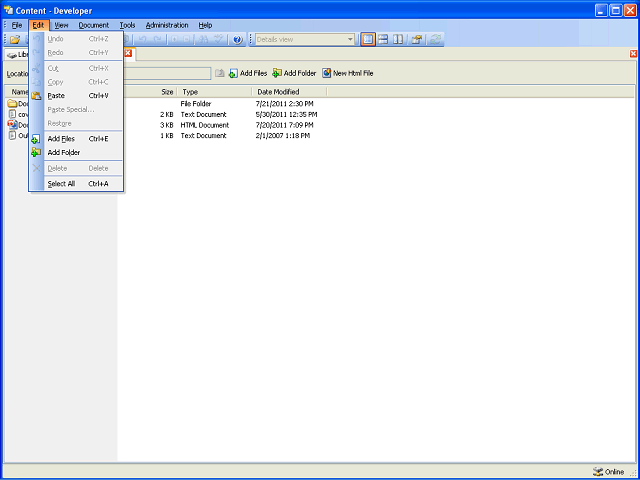Click the Add Folder button label
Screen dimensions: 640x480
point(300,73)
